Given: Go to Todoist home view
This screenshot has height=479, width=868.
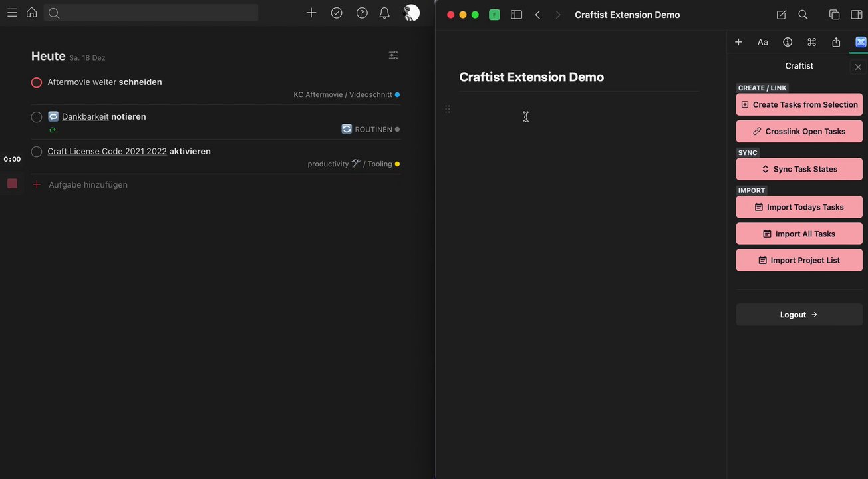Looking at the screenshot, I should [31, 13].
